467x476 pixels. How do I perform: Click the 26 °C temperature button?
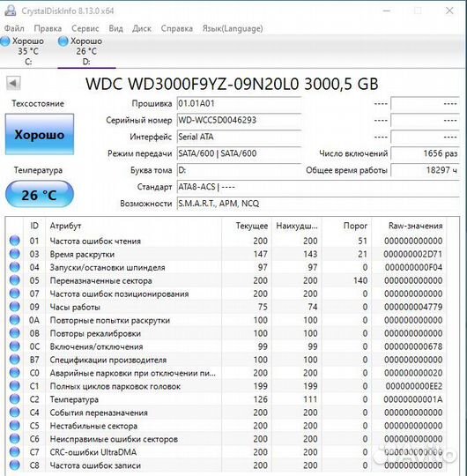(x=40, y=194)
